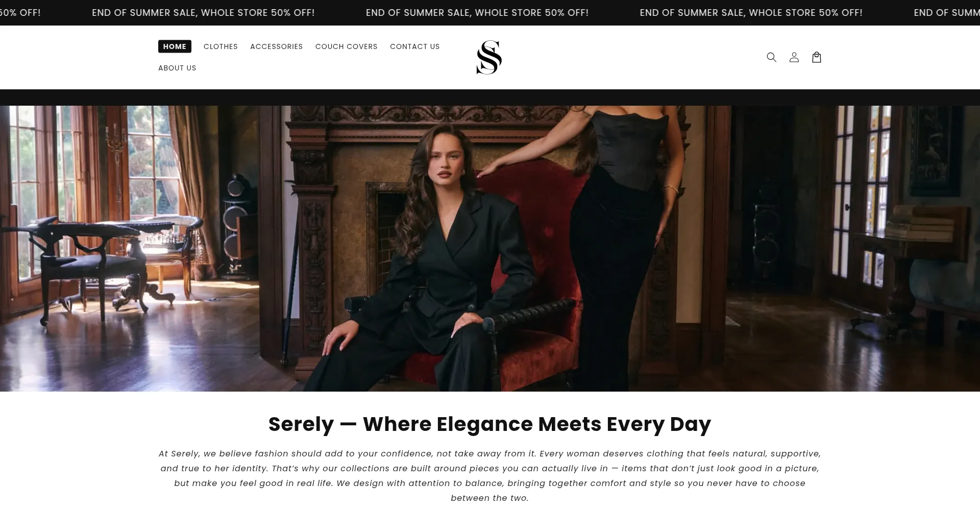Go to the Accessories page
This screenshot has height=507, width=980.
(x=276, y=46)
